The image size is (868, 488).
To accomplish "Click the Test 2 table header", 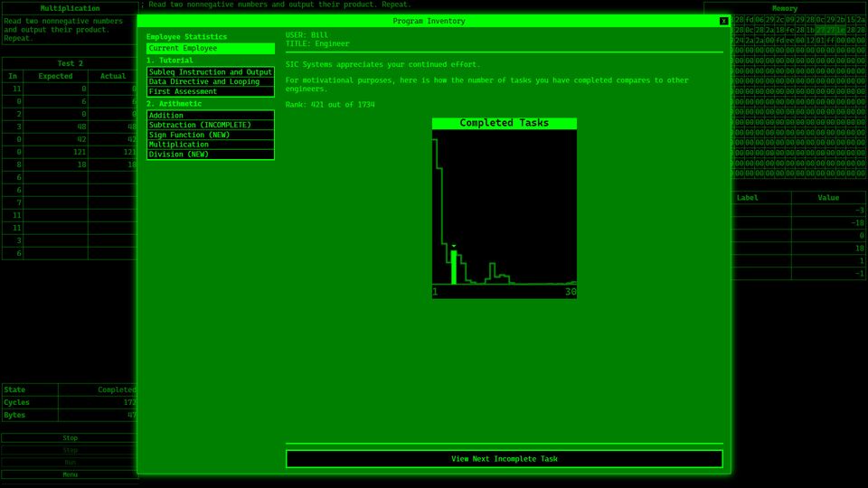I will 70,63.
